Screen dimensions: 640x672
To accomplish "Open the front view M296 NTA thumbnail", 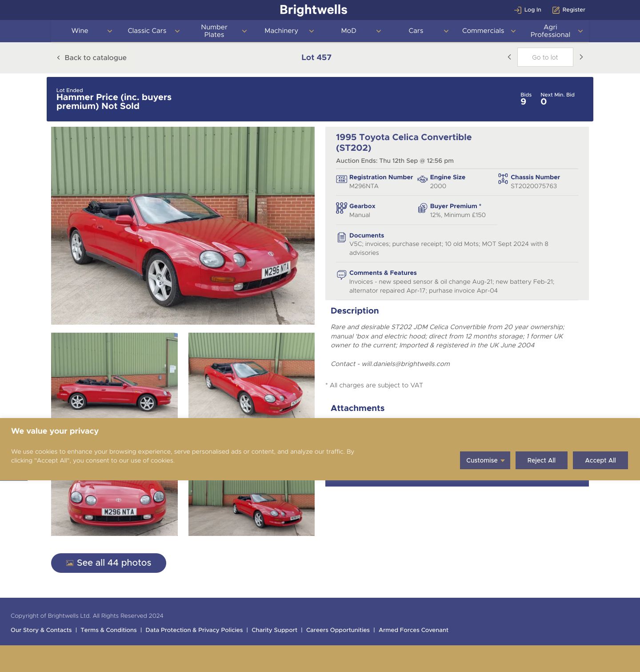I will (114, 508).
